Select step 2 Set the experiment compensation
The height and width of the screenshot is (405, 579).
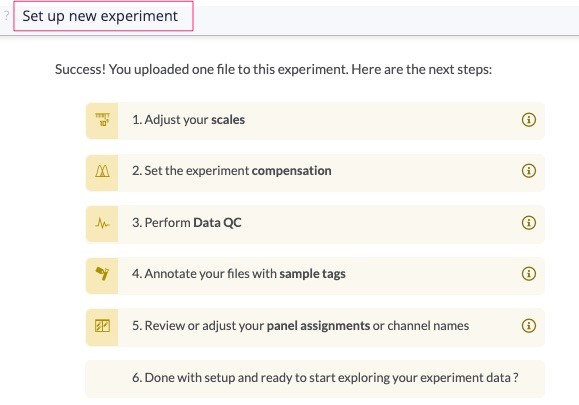click(x=315, y=172)
